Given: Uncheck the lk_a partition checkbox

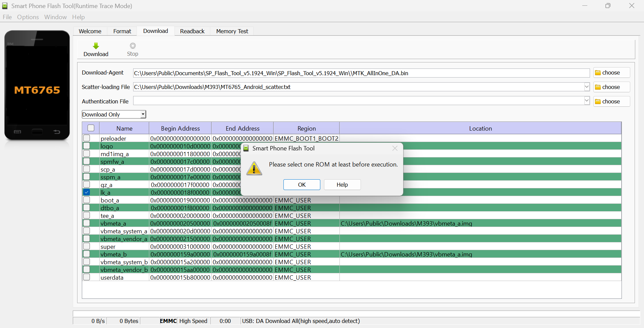Looking at the screenshot, I should pos(87,192).
